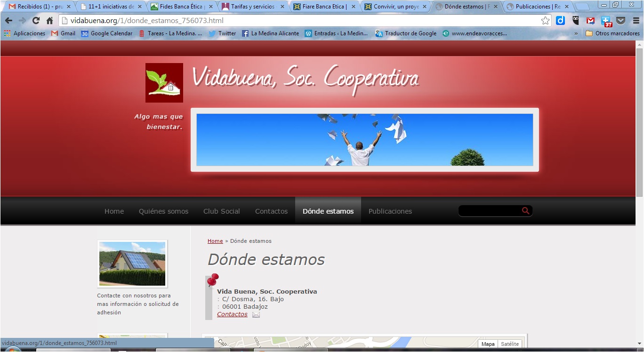Image resolution: width=644 pixels, height=352 pixels.
Task: Open Contactos navigation item
Action: [271, 211]
